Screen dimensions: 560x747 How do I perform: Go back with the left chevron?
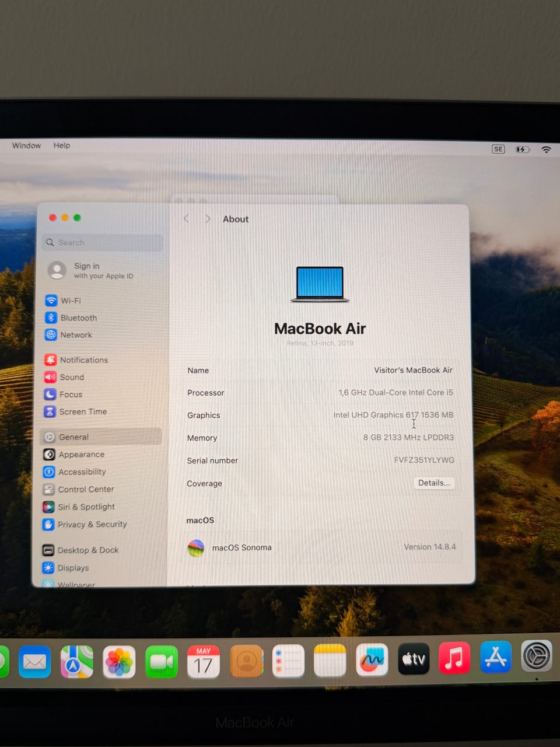click(x=187, y=219)
